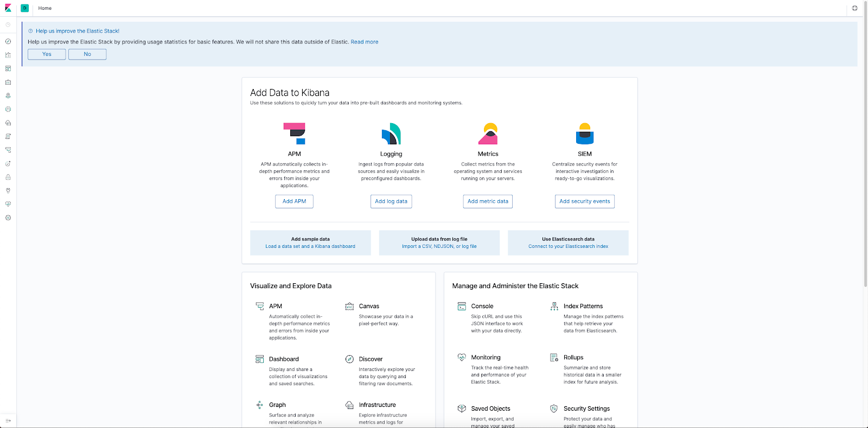Open the Discover feature link
Viewport: 868px width, 428px height.
pos(371,359)
